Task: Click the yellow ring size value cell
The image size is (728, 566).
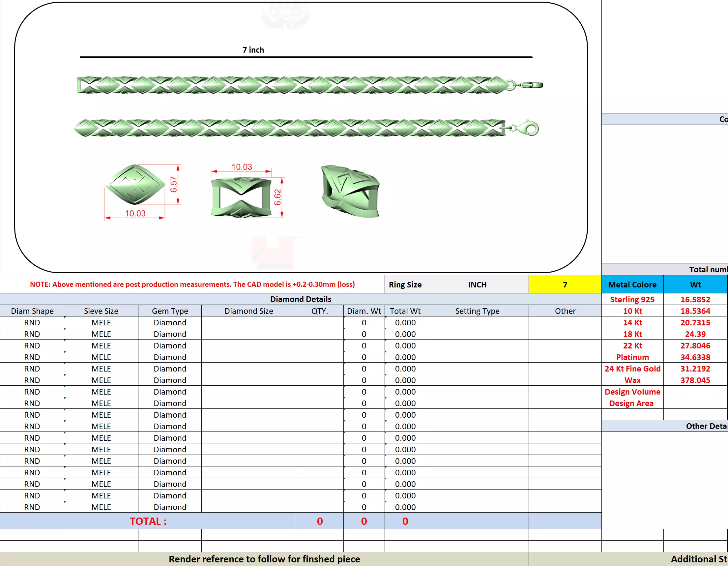Action: click(565, 284)
